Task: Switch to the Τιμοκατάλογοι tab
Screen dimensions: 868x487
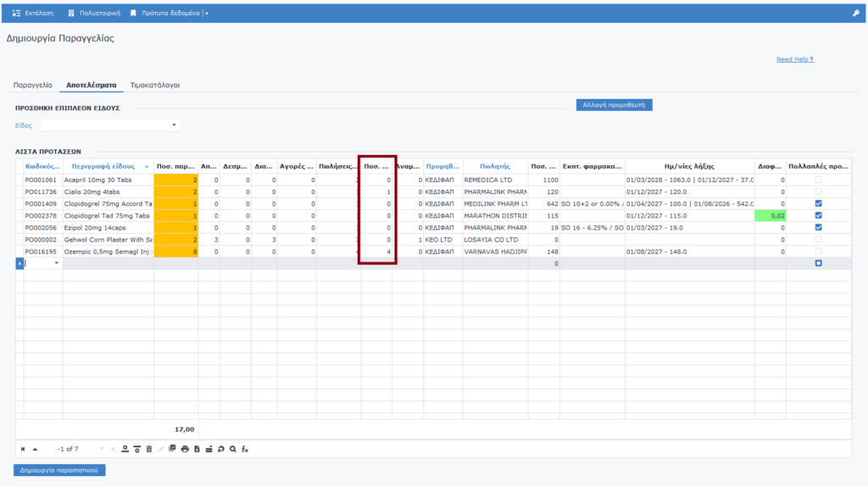Action: (x=154, y=86)
